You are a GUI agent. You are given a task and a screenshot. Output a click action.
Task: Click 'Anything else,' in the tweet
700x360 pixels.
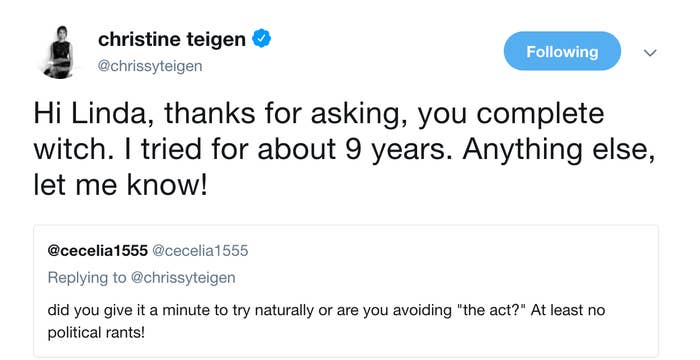click(558, 150)
